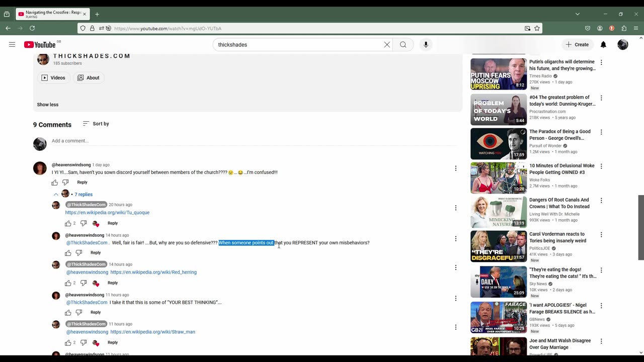Click the padlock site info icon
644x362 pixels.
92,28
